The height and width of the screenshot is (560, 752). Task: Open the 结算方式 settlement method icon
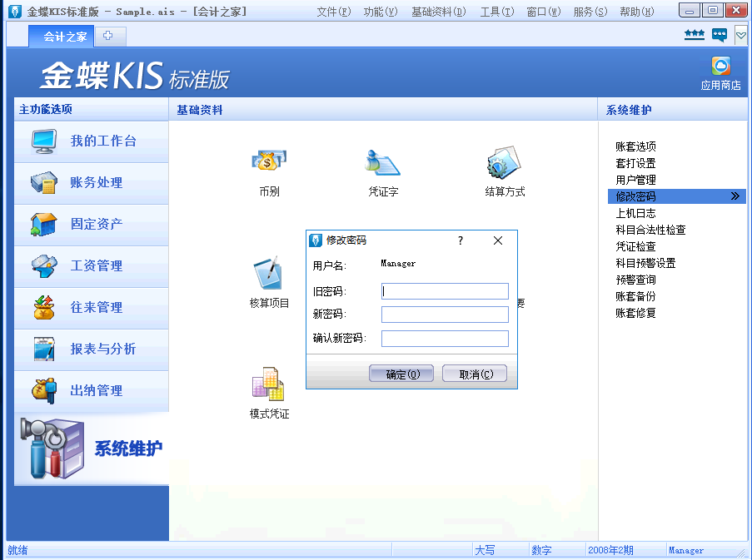coord(505,162)
